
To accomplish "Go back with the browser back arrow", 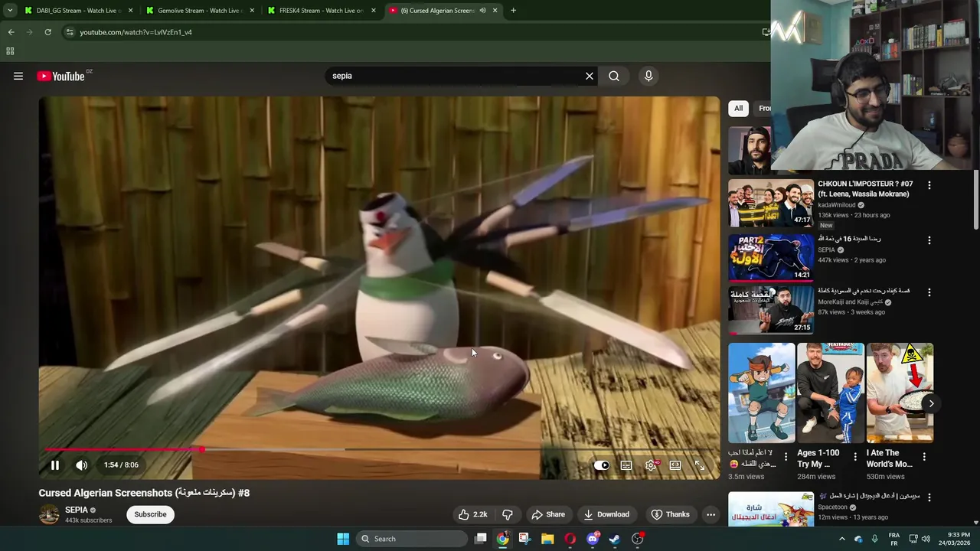I will (x=11, y=32).
